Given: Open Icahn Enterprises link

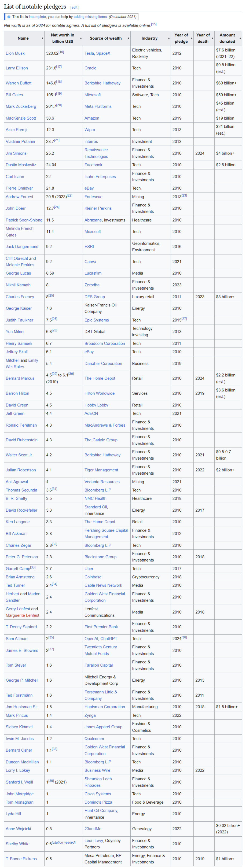Looking at the screenshot, I should (x=100, y=176).
